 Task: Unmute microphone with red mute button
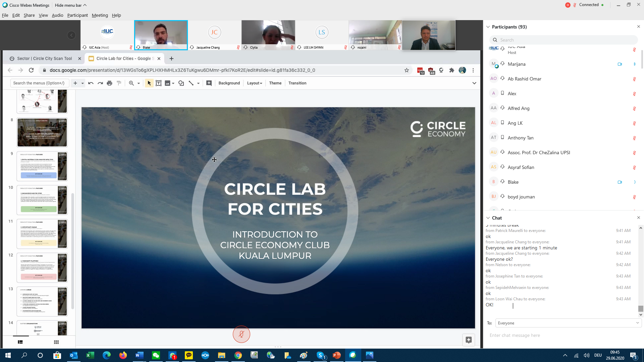(241, 334)
